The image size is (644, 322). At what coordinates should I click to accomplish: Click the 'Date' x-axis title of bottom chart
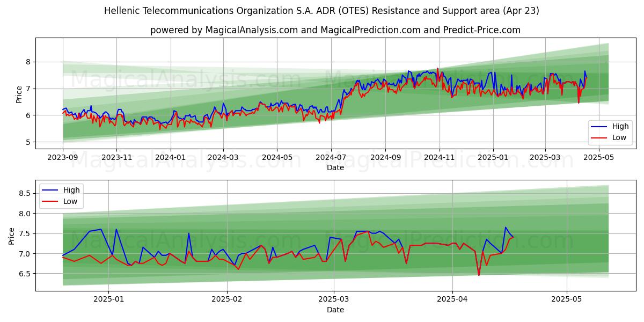click(x=335, y=310)
